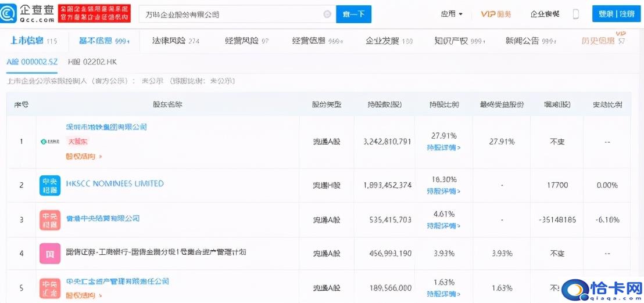Click the 登录 | 注册 button

coord(616,14)
